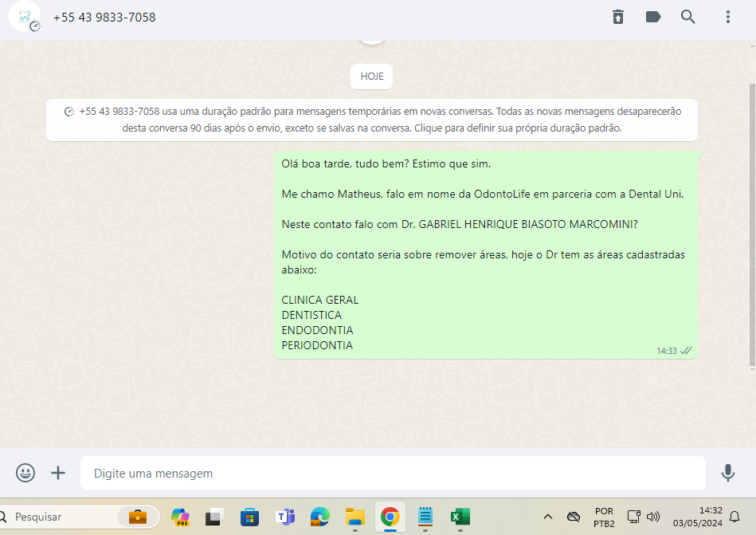This screenshot has height=535, width=756.
Task: Open clock and date 03/05/2024
Action: (x=698, y=517)
